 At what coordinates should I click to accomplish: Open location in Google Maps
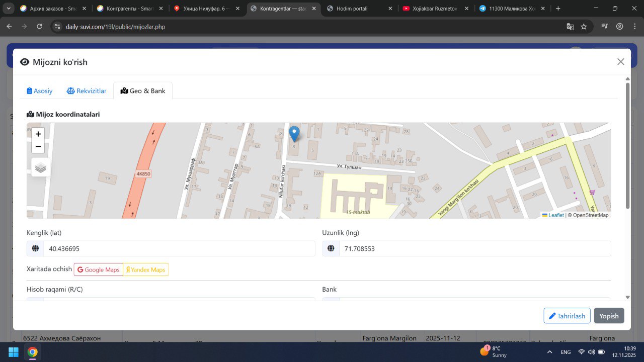point(99,270)
